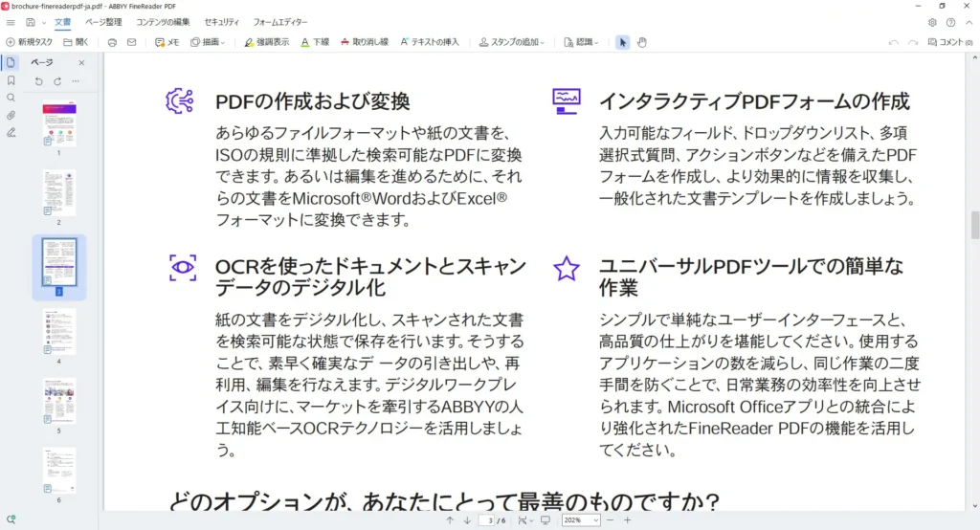Click the chat assistant icon at bottom-left
The height and width of the screenshot is (530, 980).
(x=11, y=519)
